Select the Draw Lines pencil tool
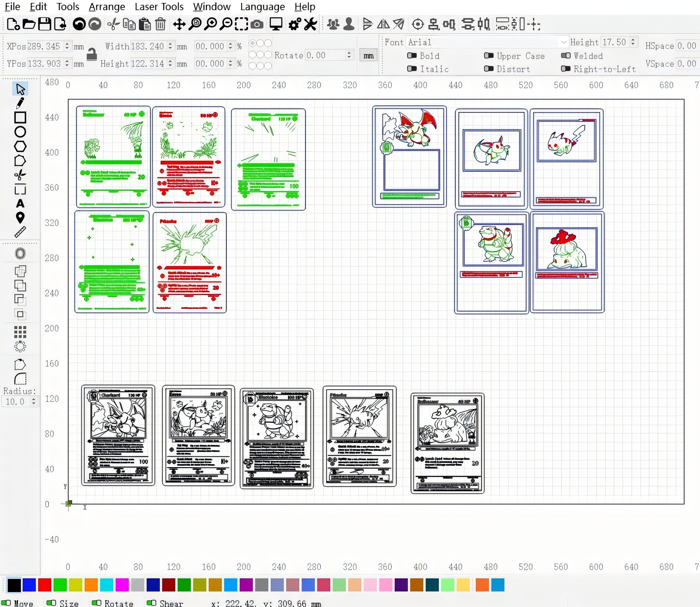 pyautogui.click(x=20, y=103)
